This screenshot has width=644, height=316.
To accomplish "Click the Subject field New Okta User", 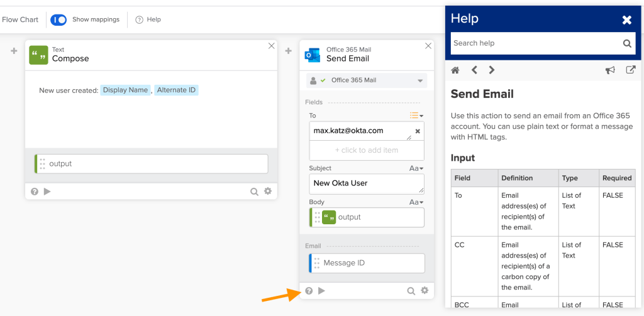I will pos(366,183).
